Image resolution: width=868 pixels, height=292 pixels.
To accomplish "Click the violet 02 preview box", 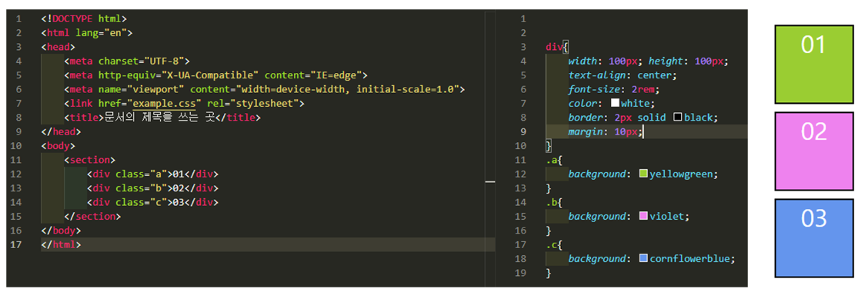I will point(814,151).
